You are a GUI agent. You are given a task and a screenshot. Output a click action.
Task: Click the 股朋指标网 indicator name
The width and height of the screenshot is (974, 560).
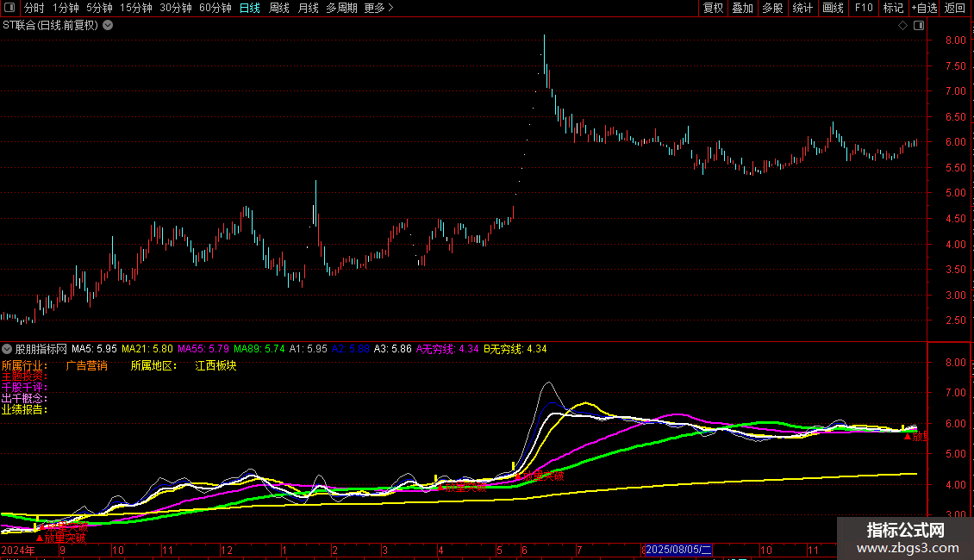pos(41,349)
